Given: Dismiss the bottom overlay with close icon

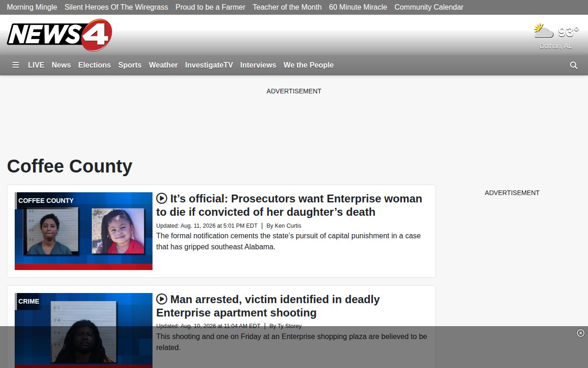Looking at the screenshot, I should click(581, 333).
